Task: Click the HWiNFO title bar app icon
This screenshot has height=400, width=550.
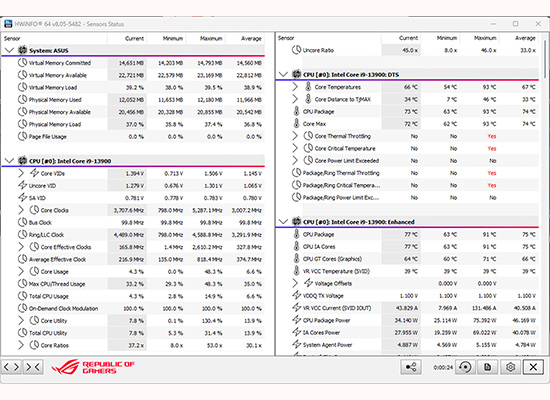Action: (x=8, y=24)
